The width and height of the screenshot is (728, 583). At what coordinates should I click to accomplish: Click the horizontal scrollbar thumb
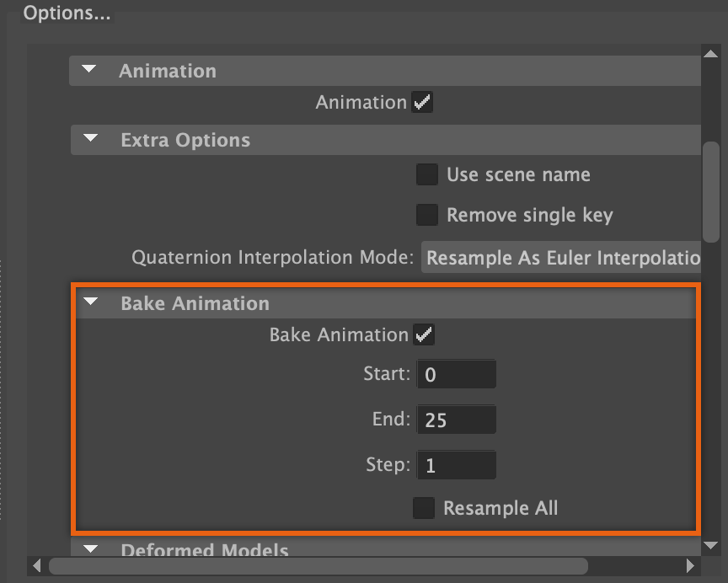pyautogui.click(x=318, y=565)
